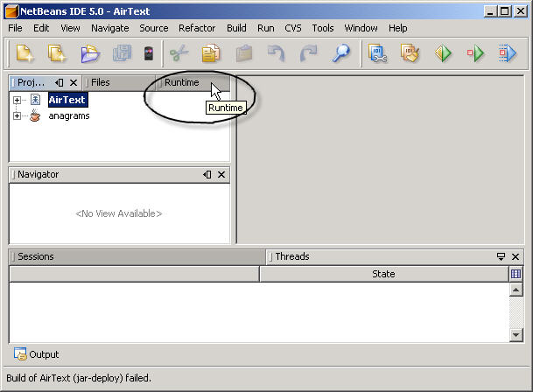Image resolution: width=533 pixels, height=392 pixels.
Task: Click the mobile device icon in toolbar
Action: tap(149, 53)
